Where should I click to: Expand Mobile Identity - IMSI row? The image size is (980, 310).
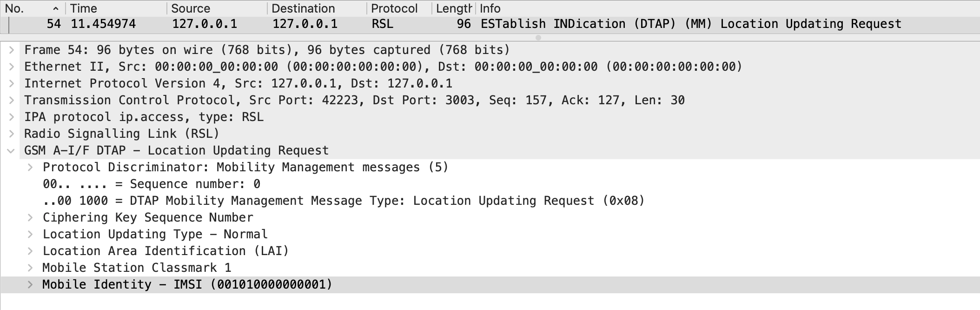[30, 284]
